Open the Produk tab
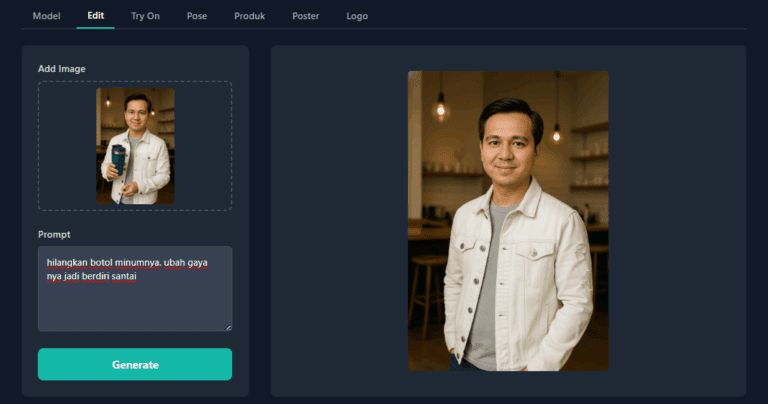 coord(249,16)
